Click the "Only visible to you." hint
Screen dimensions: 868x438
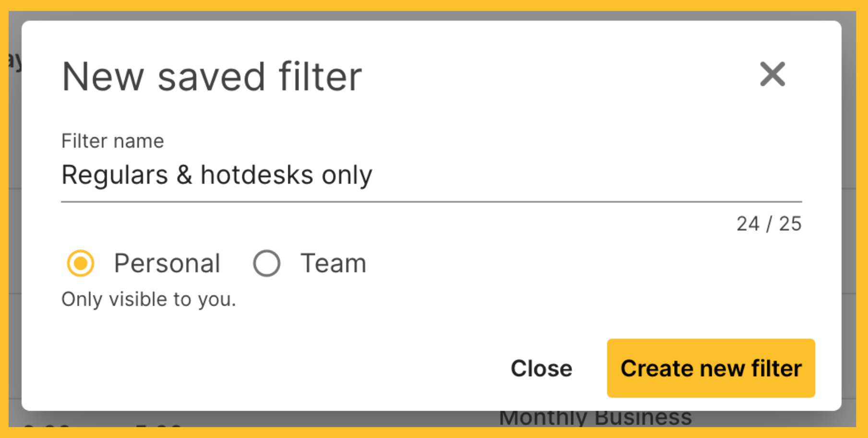(149, 299)
